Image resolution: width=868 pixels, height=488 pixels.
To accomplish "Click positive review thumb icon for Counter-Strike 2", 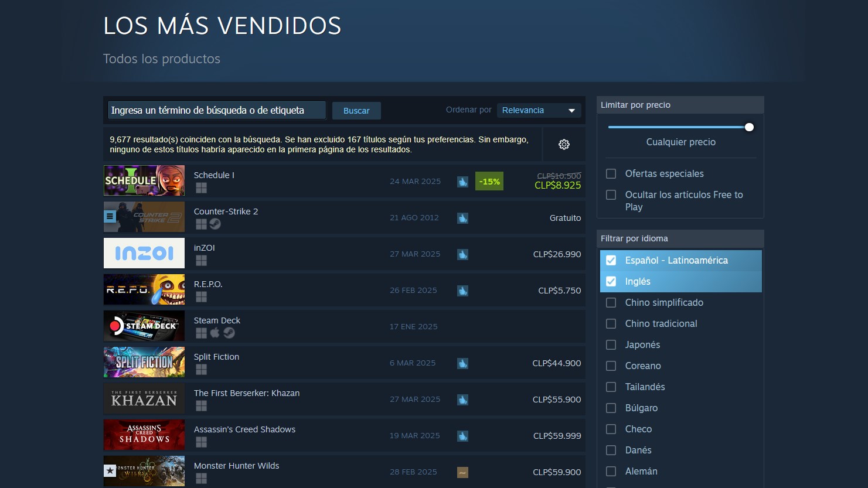I will coord(462,218).
